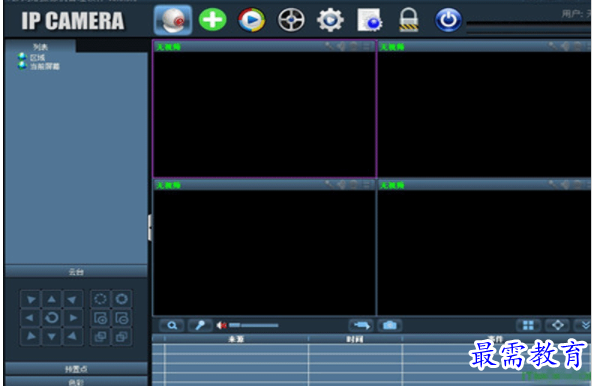Open the log document icon with blue dot
593x386 pixels.
369,20
